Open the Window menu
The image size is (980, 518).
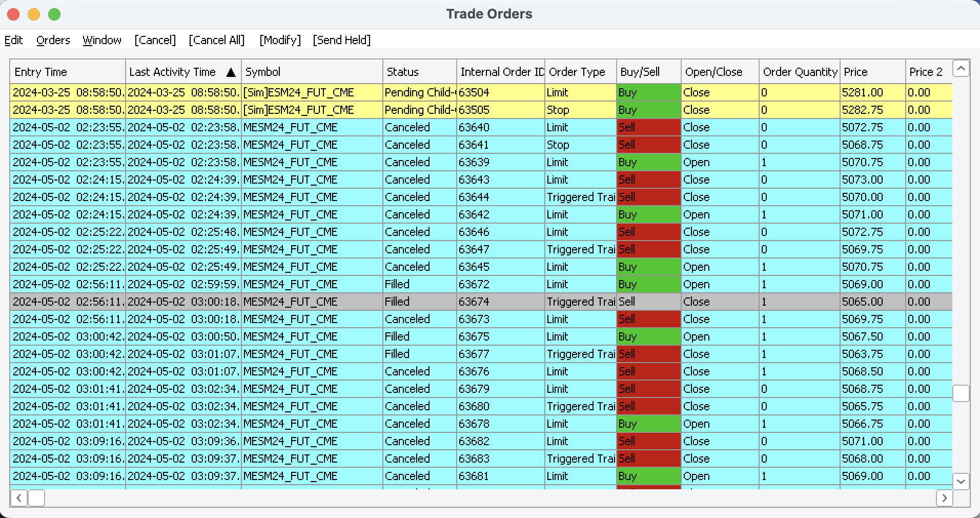(x=102, y=40)
